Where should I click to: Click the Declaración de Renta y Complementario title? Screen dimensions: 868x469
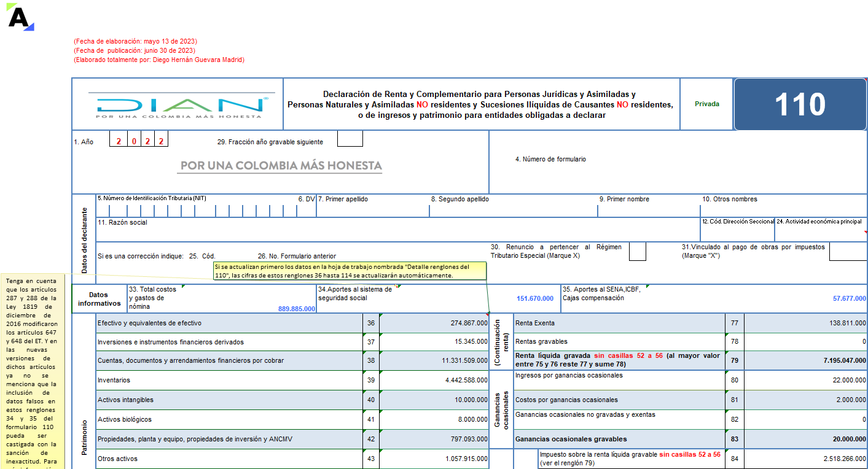[x=480, y=104]
